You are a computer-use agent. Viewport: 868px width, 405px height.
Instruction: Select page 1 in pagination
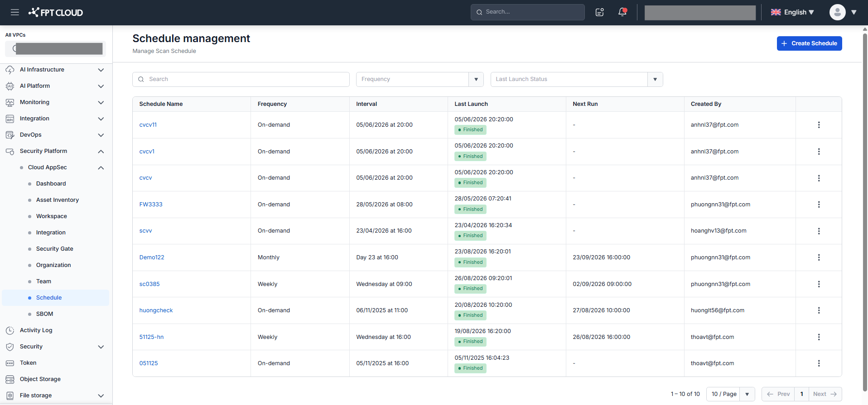(x=801, y=394)
